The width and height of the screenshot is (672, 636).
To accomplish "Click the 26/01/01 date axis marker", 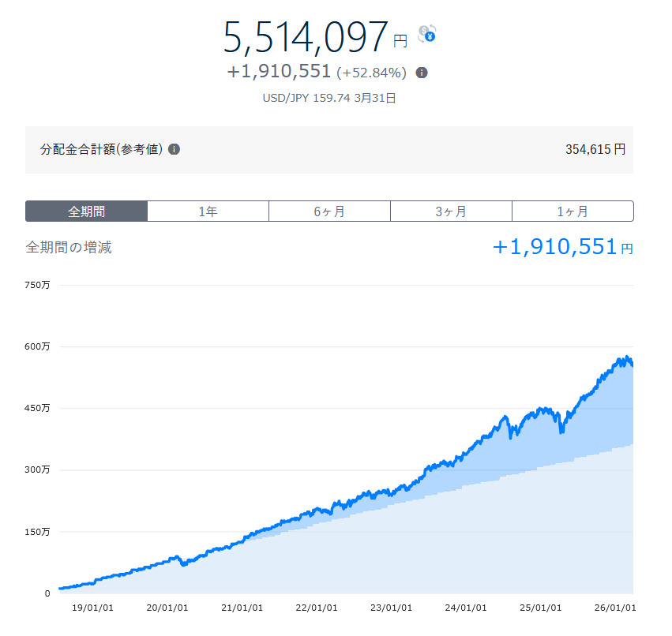I will (x=614, y=608).
